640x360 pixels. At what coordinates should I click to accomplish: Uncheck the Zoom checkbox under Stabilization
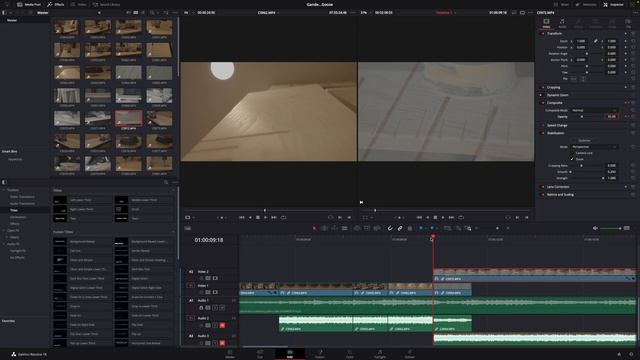pyautogui.click(x=572, y=159)
